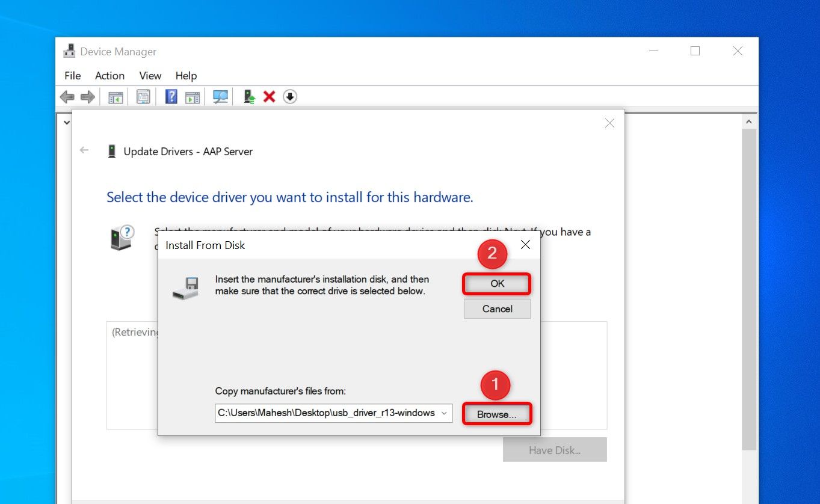Screen dimensions: 820x504
Task: Click the red X Uninstall device icon
Action: point(270,97)
